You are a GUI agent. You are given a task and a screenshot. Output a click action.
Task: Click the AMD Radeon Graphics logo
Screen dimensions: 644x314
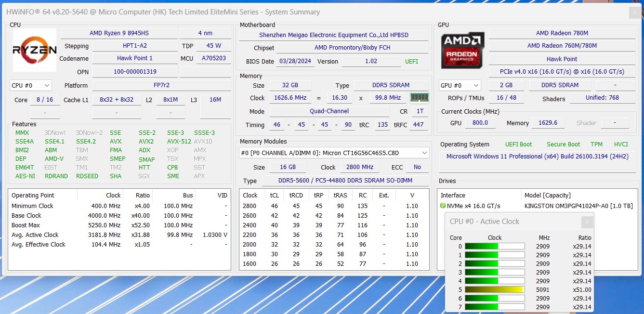click(462, 50)
